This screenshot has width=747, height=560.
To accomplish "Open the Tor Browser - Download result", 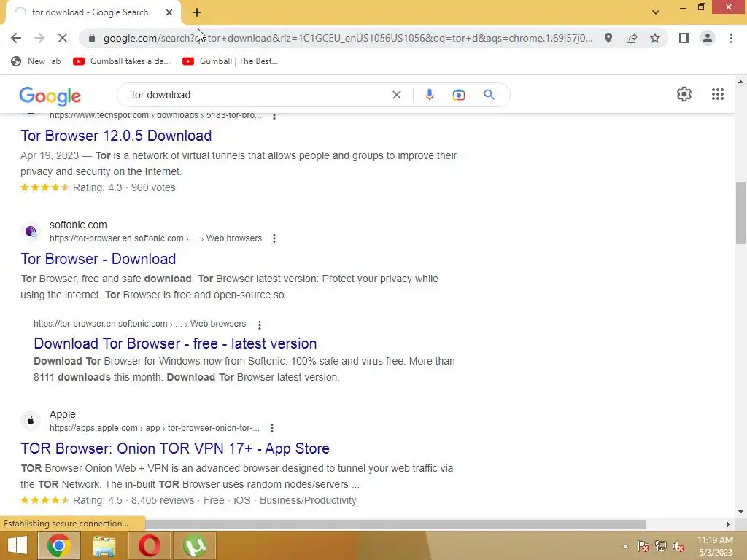I will [x=98, y=259].
